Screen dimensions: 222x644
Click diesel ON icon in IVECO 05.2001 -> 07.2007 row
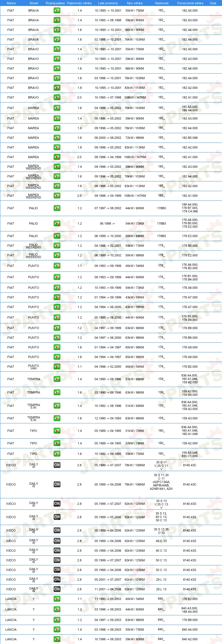click(x=57, y=580)
